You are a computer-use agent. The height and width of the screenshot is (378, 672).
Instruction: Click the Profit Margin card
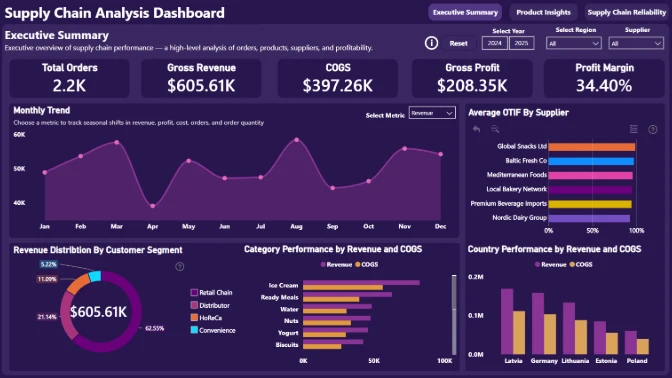pos(604,78)
